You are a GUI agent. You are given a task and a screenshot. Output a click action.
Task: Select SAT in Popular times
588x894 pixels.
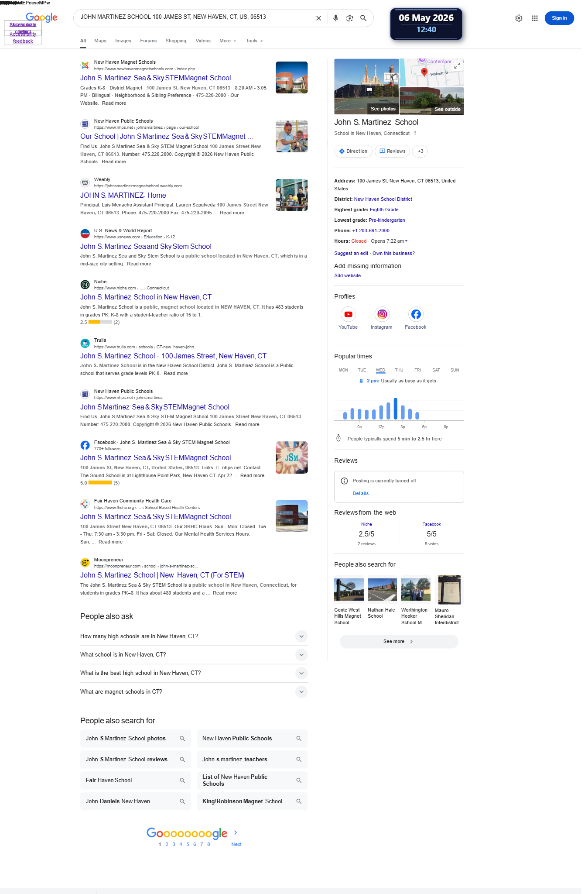(436, 370)
